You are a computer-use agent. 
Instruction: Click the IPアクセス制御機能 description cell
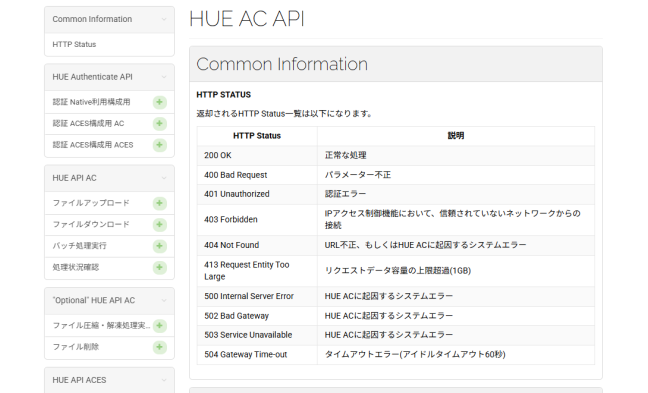pos(456,220)
